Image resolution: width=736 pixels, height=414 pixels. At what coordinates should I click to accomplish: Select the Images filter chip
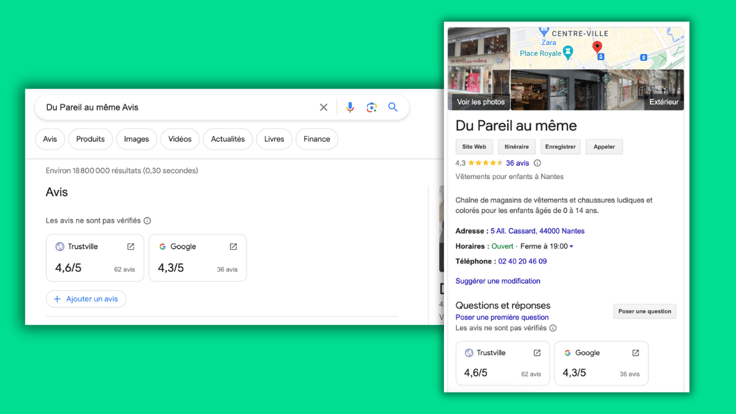coord(136,139)
